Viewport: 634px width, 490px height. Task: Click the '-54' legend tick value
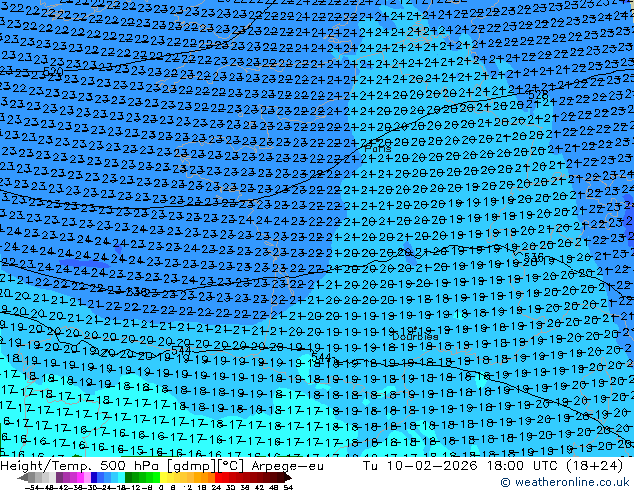pos(32,488)
